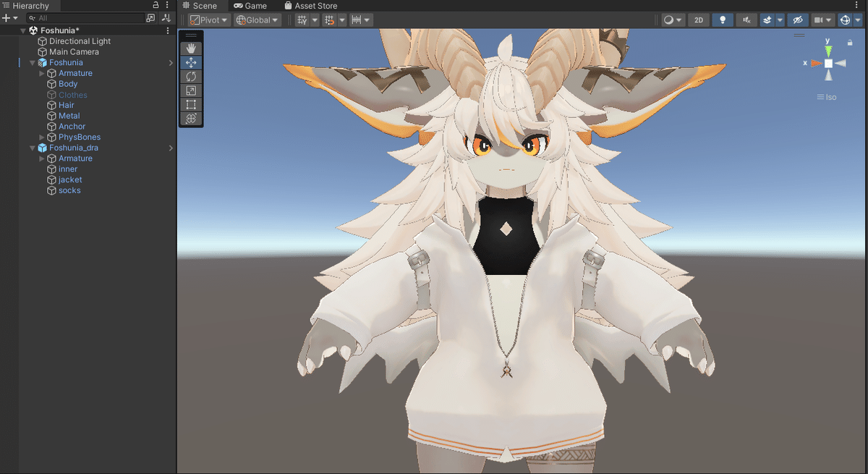
Task: Click the Gizmos globe icon
Action: point(845,20)
